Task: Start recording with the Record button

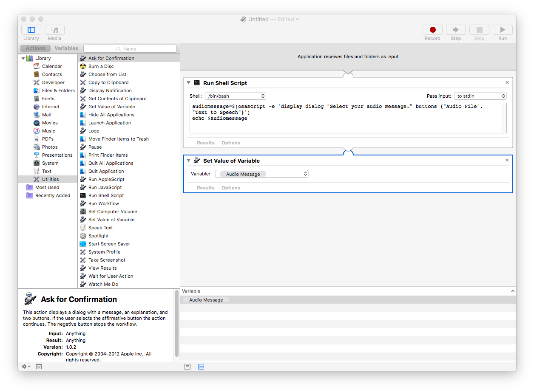Action: coord(432,30)
